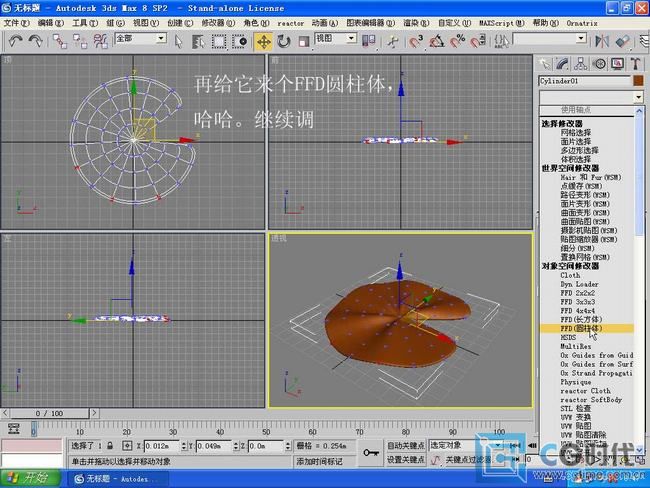Click the Mirror tool icon
650x488 pixels.
point(602,41)
